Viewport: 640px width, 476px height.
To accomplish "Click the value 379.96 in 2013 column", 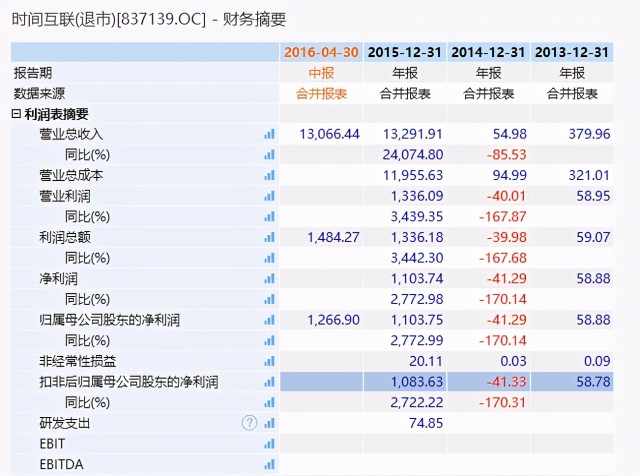I will (589, 134).
